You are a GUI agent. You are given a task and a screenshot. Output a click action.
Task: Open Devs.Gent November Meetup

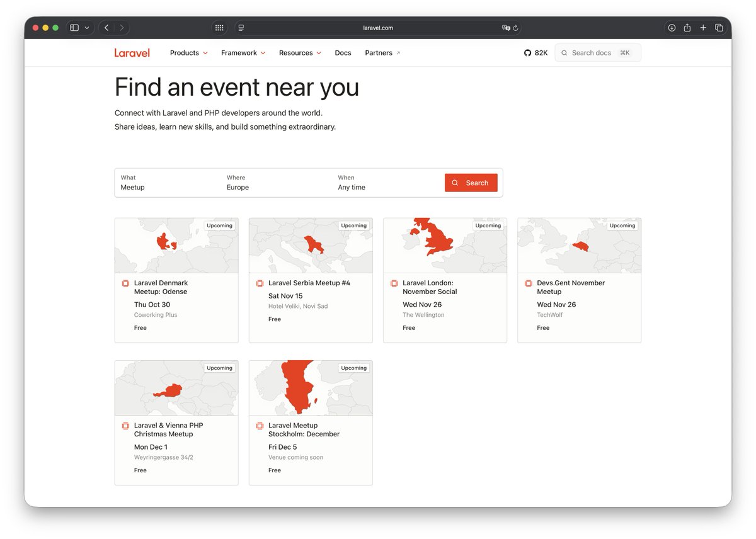tap(571, 287)
